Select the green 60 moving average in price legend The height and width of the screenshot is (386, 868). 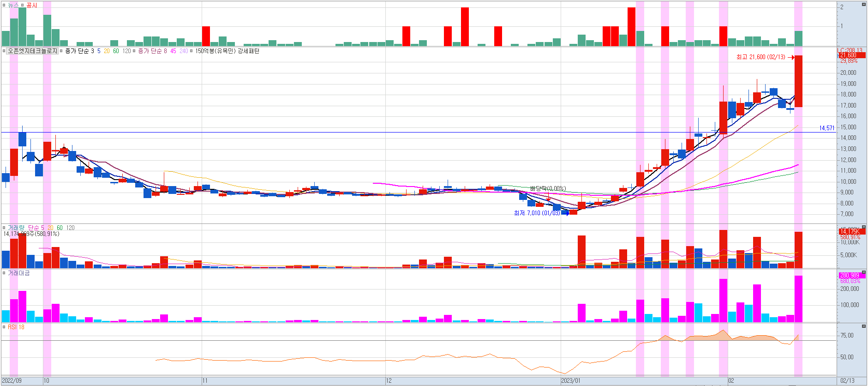tap(116, 51)
